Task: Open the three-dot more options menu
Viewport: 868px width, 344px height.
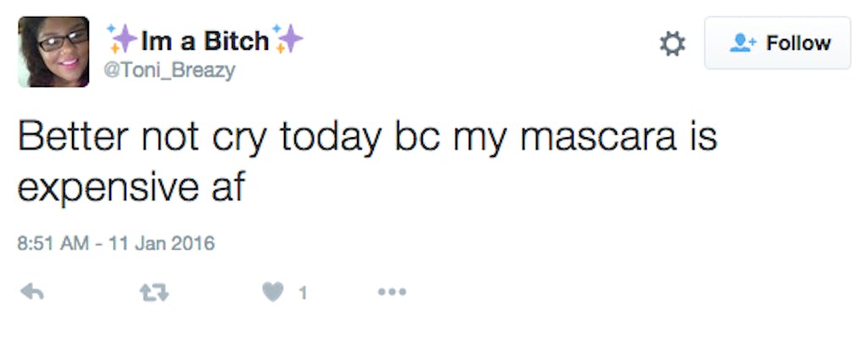Action: pos(392,293)
